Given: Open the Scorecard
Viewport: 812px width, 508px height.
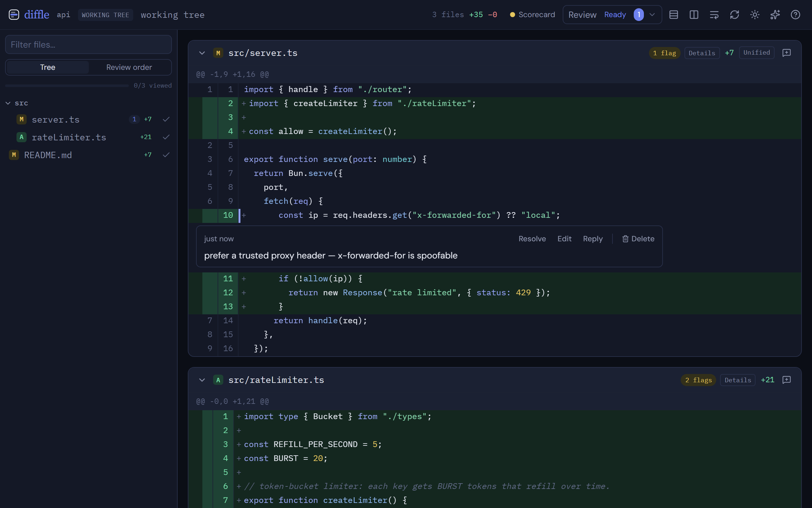Looking at the screenshot, I should click(x=532, y=15).
